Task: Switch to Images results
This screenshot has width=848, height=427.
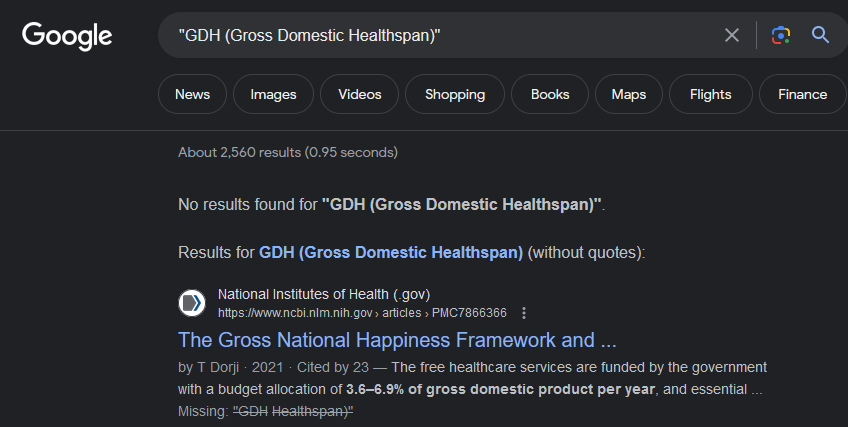Action: pos(273,94)
